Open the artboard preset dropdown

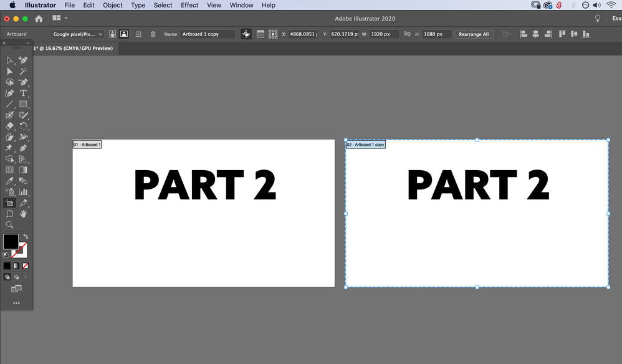(x=76, y=34)
